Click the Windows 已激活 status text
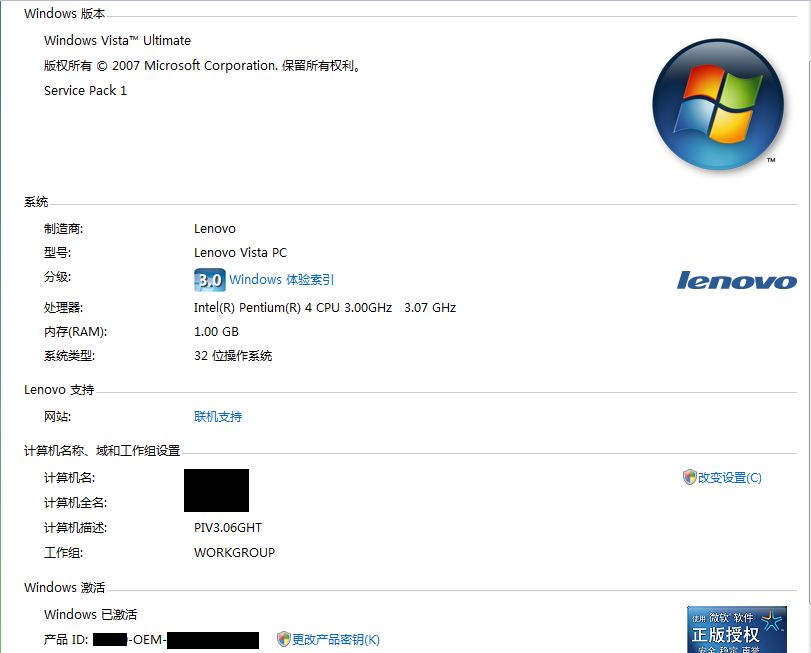The width and height of the screenshot is (811, 653). pos(91,614)
